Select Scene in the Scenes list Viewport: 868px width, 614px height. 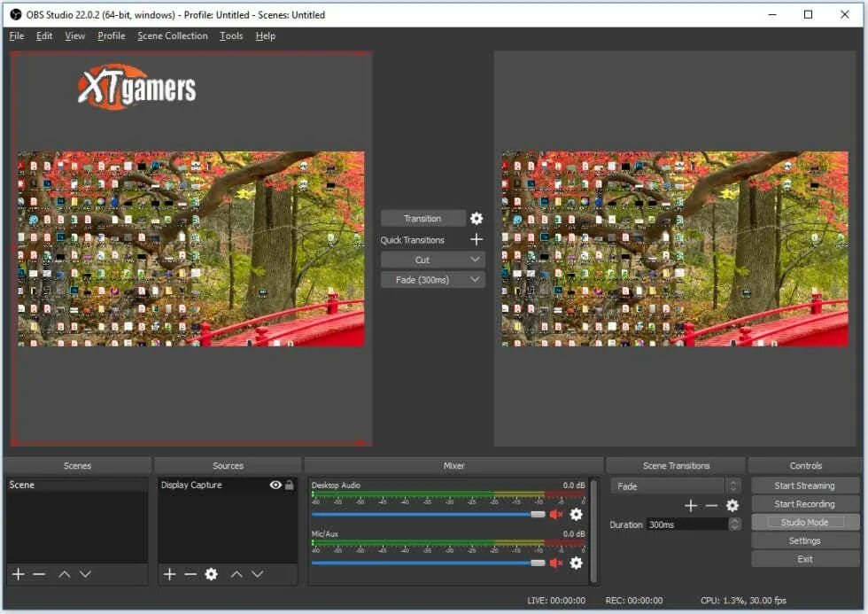click(x=77, y=485)
